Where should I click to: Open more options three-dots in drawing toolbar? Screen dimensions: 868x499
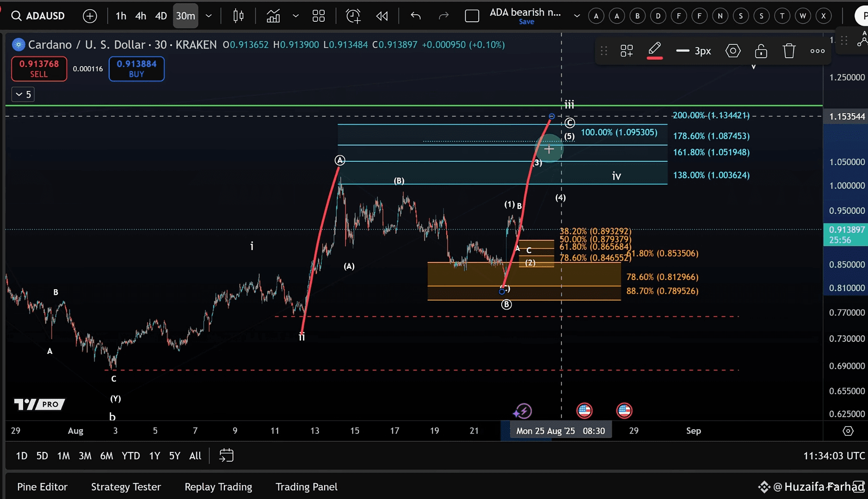(x=817, y=51)
